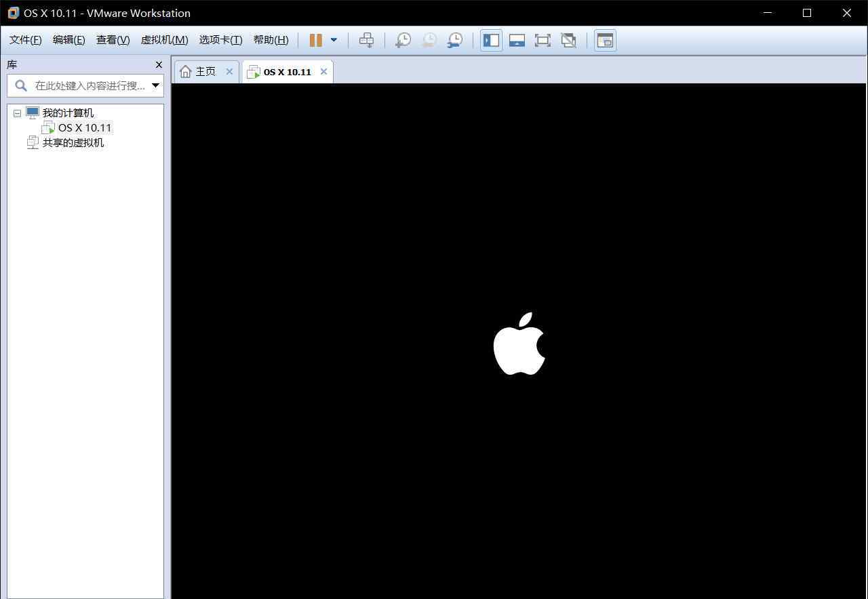Click the Apple logo in the VM screen
This screenshot has width=868, height=599.
(519, 344)
